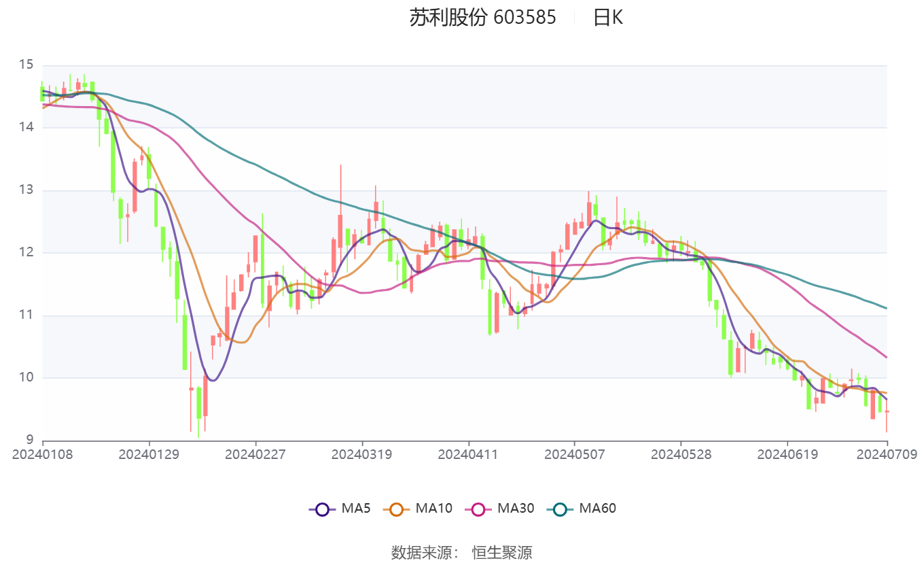Screen dimensions: 924x563
Task: Select the 20240507 date axis label
Action: (574, 454)
